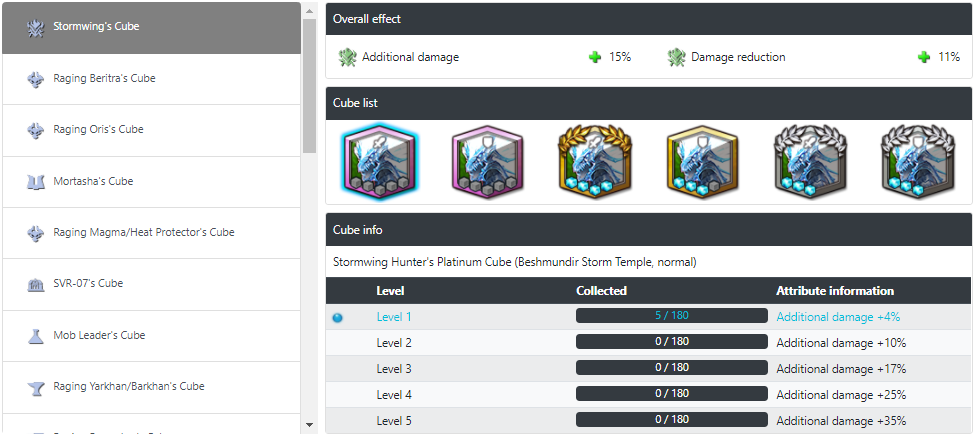Select Mob Leader's Cube entry
This screenshot has height=436, width=975.
[x=151, y=336]
